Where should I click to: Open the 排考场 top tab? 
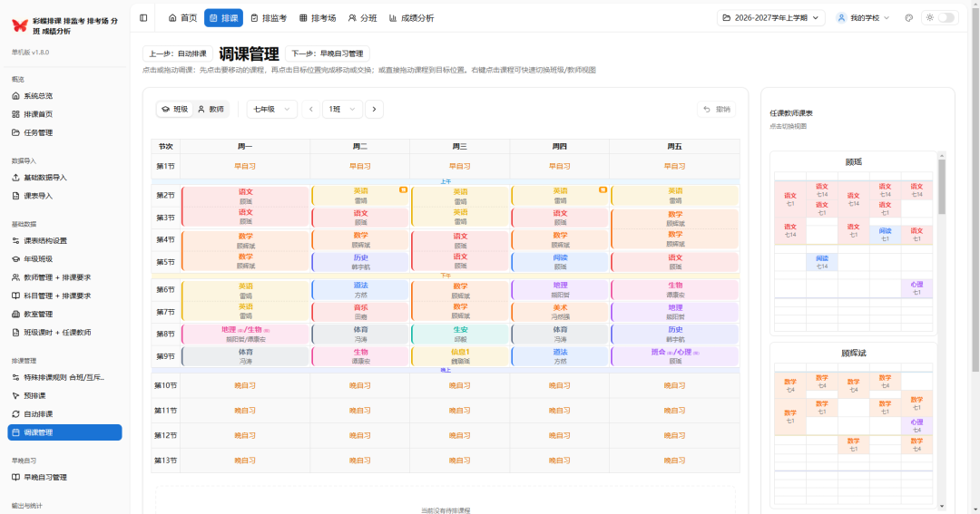click(318, 18)
